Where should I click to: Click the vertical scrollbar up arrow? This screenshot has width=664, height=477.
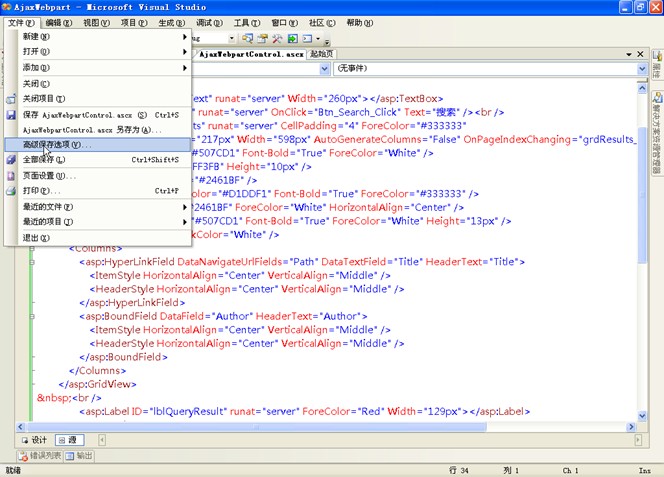point(642,89)
